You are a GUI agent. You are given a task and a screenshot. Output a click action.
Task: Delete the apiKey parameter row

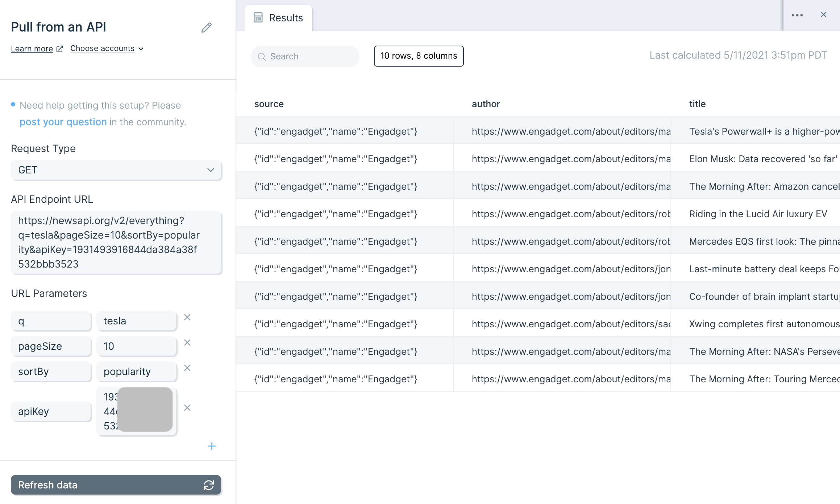tap(187, 408)
